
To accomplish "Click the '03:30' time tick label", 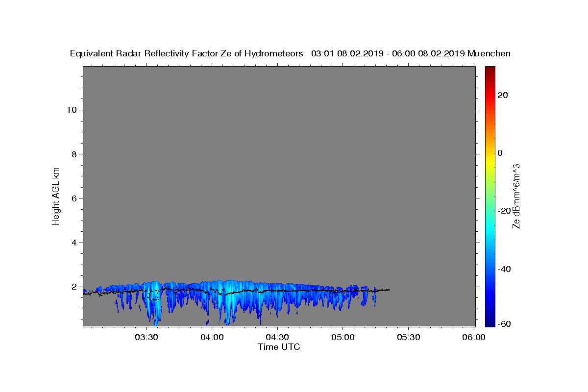I will 147,338.
